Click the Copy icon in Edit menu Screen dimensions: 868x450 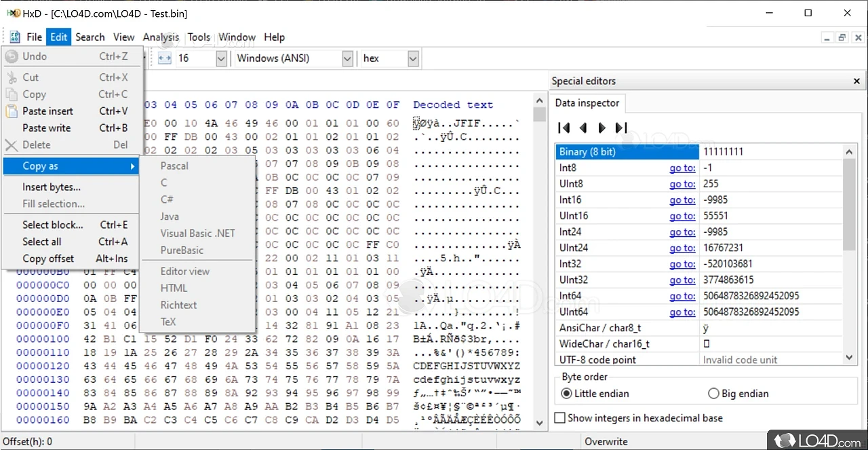pyautogui.click(x=12, y=94)
